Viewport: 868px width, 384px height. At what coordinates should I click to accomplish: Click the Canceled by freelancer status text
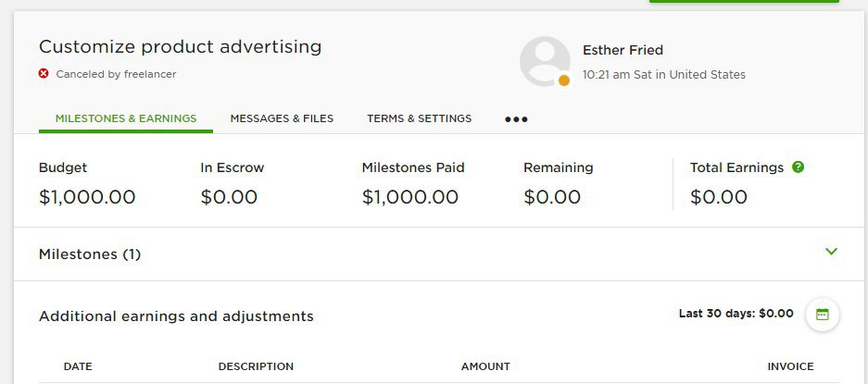click(x=116, y=74)
